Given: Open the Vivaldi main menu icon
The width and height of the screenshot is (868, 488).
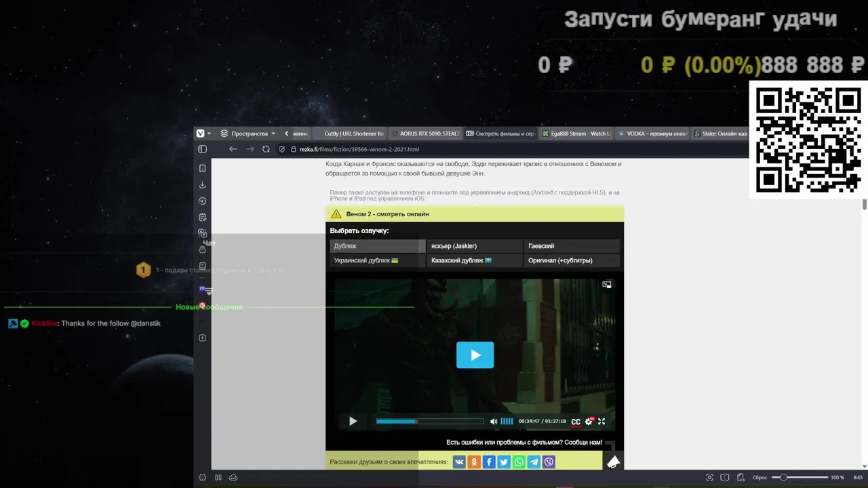Looking at the screenshot, I should click(x=200, y=134).
